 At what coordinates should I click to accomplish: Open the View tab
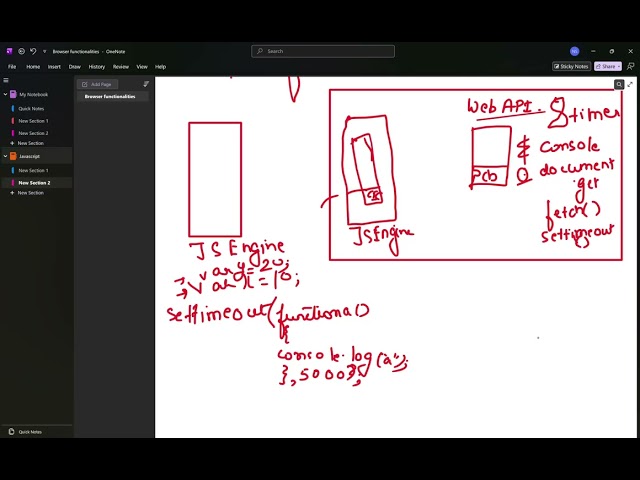142,67
